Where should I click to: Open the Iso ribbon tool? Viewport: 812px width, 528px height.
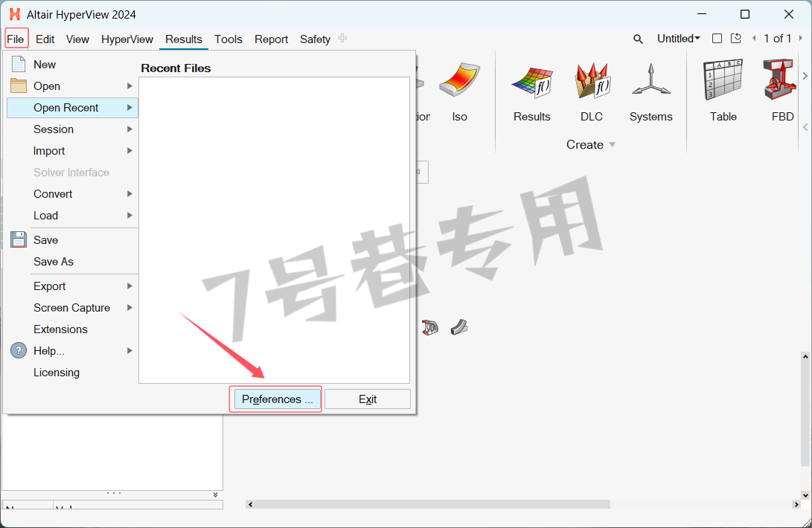[x=459, y=92]
